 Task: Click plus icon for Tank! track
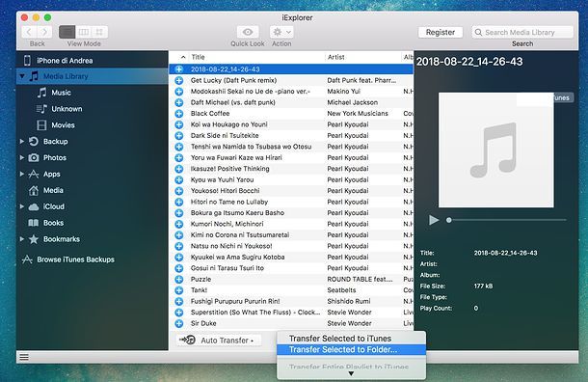pos(179,290)
